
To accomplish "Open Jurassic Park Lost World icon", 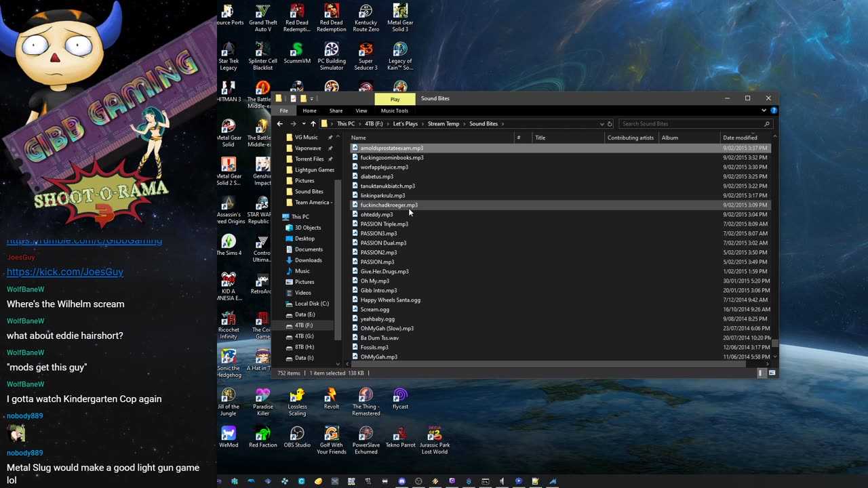I will [435, 441].
